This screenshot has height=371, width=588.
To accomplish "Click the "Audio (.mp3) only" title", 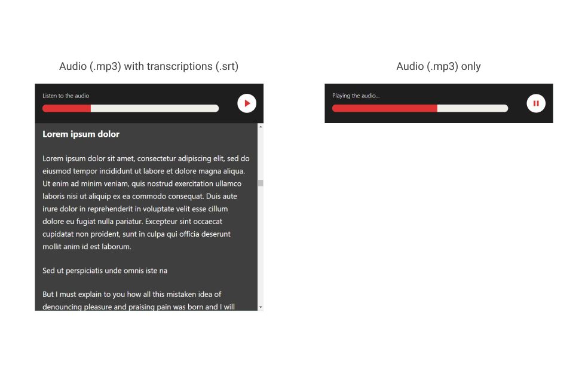I will click(438, 66).
